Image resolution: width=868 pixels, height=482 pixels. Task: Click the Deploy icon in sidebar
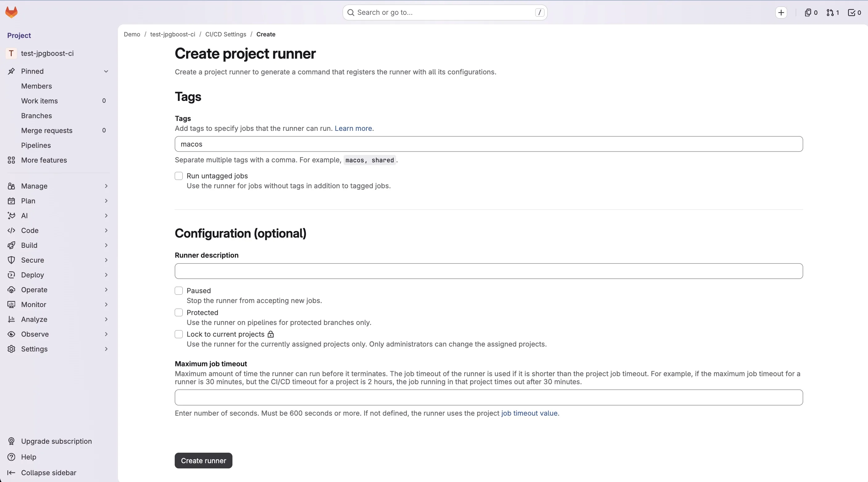pyautogui.click(x=11, y=275)
